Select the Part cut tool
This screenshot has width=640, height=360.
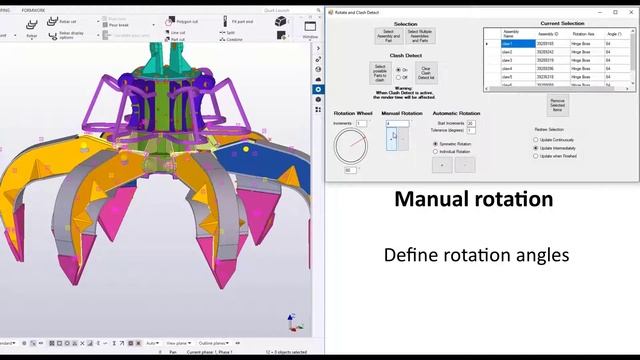[x=175, y=39]
